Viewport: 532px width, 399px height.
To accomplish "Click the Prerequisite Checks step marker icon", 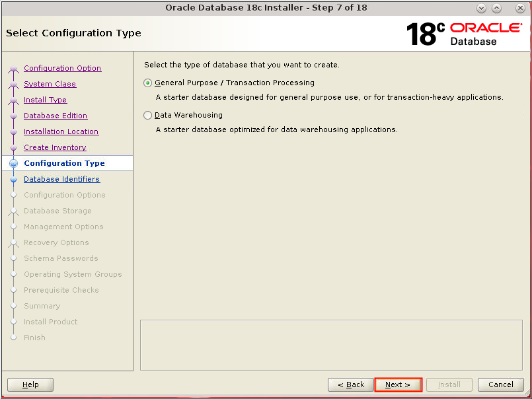I will [14, 290].
